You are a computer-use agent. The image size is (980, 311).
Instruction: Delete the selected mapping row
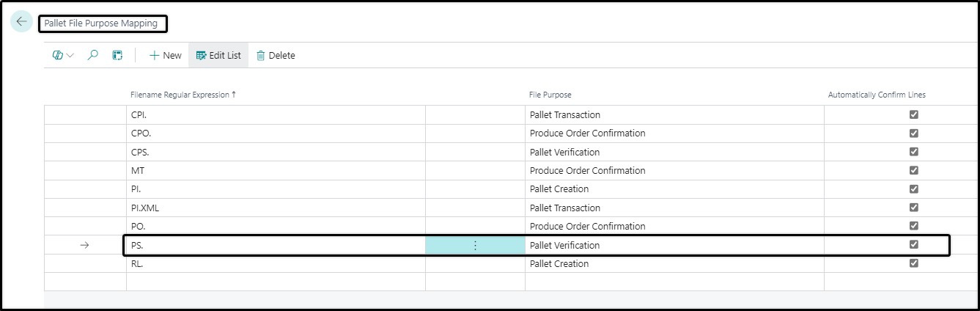click(276, 55)
